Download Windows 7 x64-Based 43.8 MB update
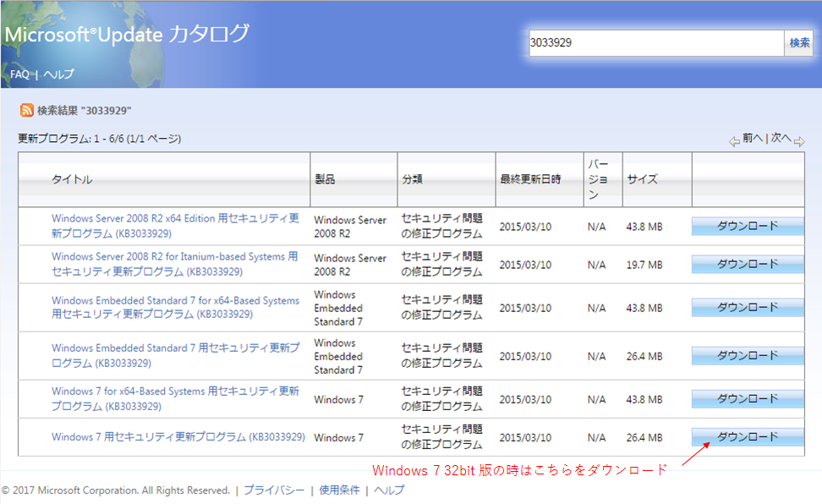822x504 pixels. click(748, 398)
